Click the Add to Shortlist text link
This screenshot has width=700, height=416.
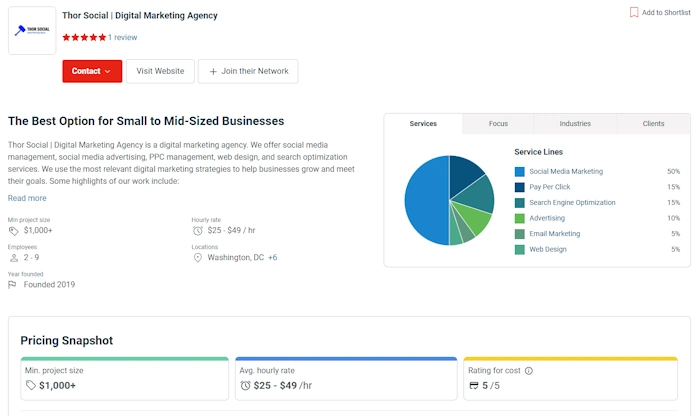point(666,12)
